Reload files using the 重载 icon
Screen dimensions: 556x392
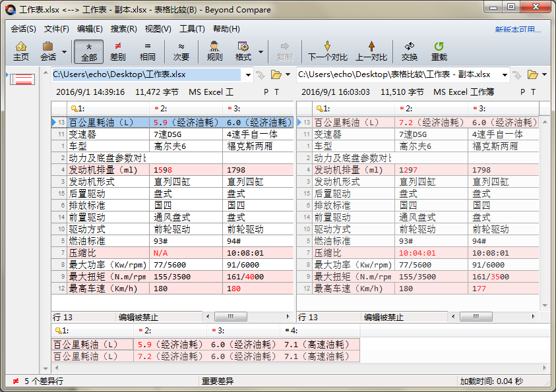coord(439,49)
